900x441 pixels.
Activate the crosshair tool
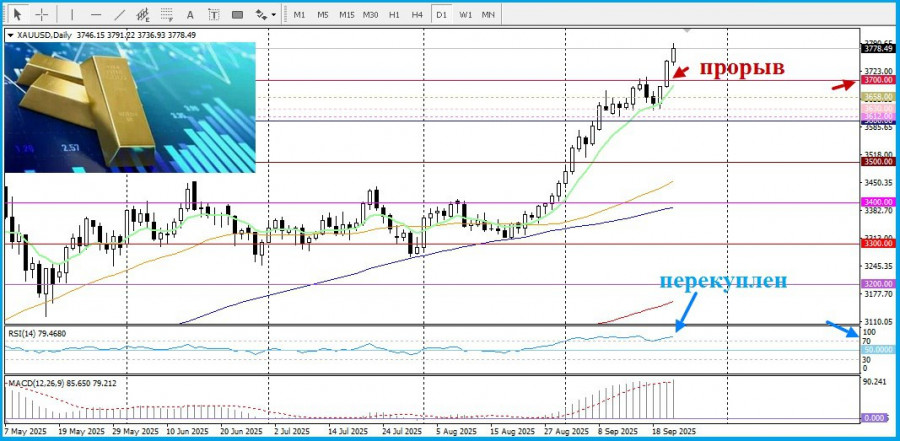click(x=42, y=14)
